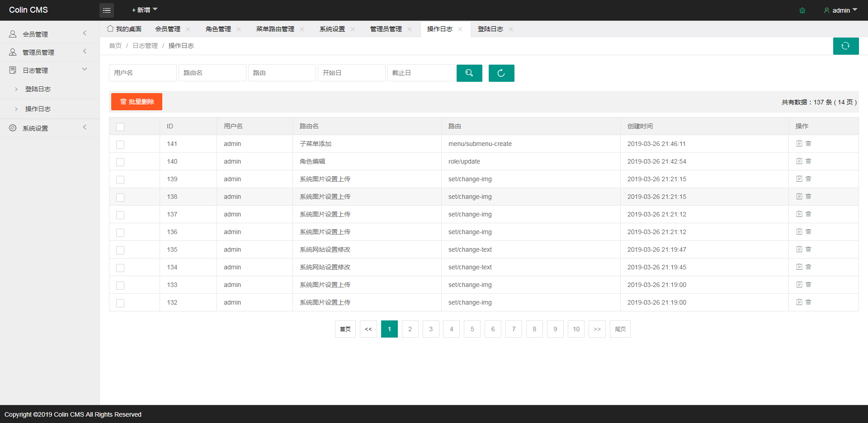Image resolution: width=868 pixels, height=423 pixels.
Task: Click the green refresh page button
Action: (x=845, y=46)
